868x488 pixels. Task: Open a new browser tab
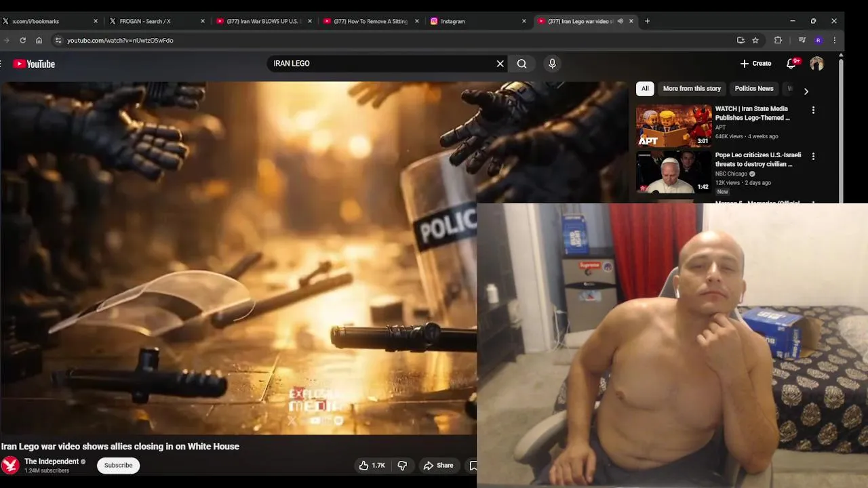coord(647,21)
